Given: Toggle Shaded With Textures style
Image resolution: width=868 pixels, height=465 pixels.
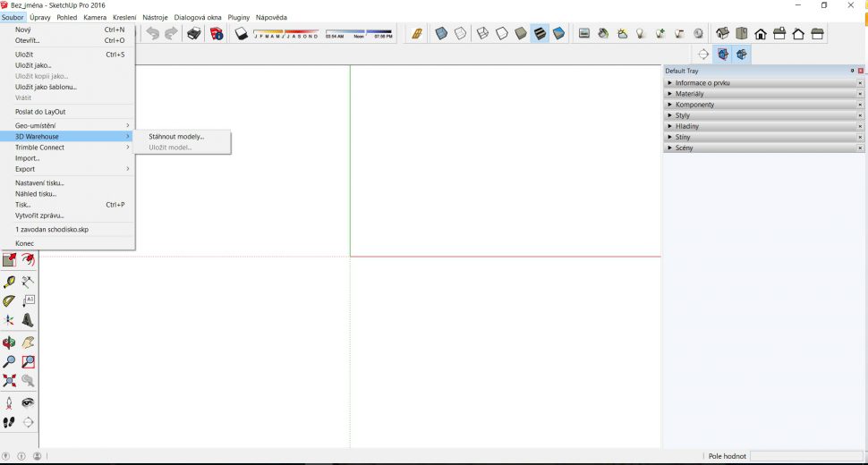Looking at the screenshot, I should tap(540, 34).
